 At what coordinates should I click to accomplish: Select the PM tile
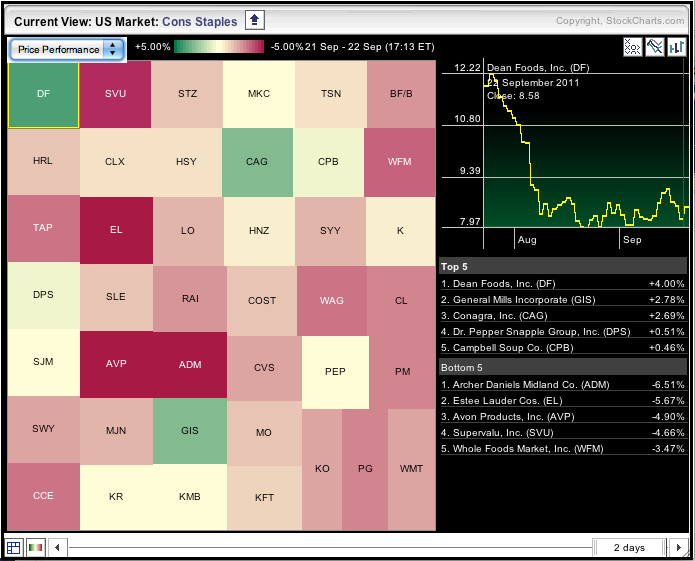coord(402,372)
